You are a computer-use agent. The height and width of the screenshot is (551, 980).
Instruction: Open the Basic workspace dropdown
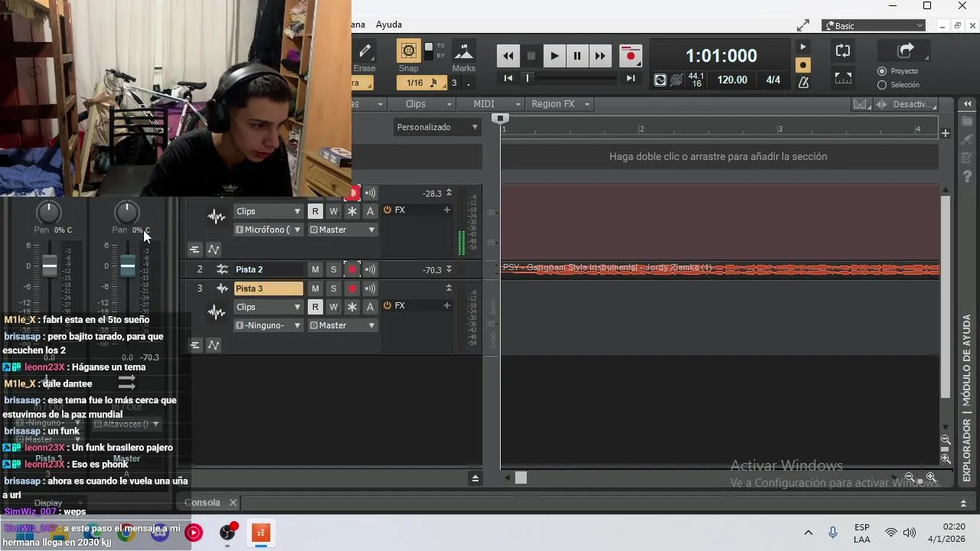pyautogui.click(x=874, y=26)
